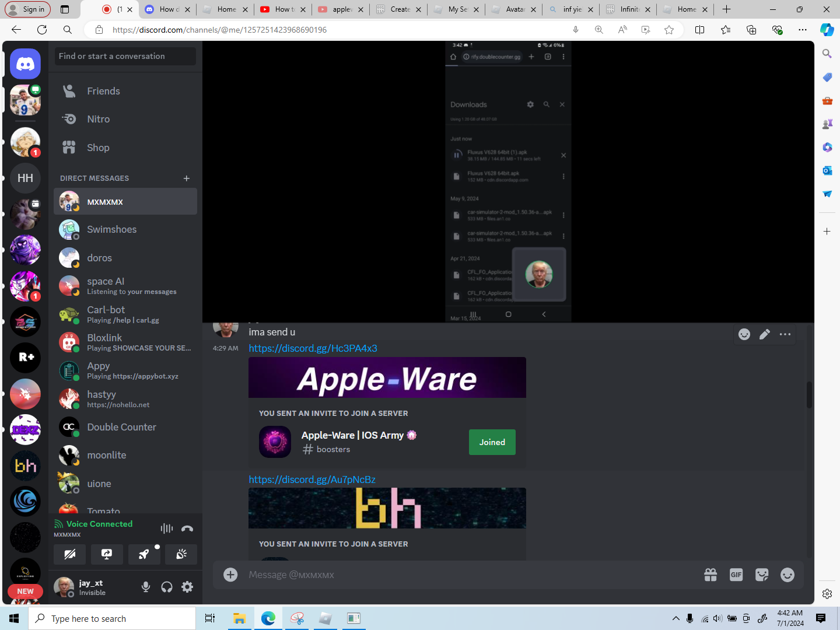Image resolution: width=840 pixels, height=630 pixels.
Task: Customize Edge sidebar with plus button
Action: pyautogui.click(x=827, y=232)
